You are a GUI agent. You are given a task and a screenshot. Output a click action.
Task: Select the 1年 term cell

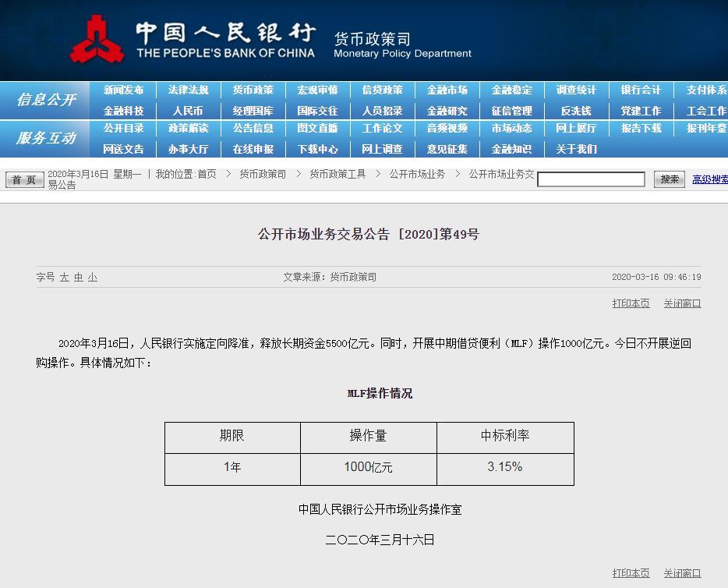[232, 469]
